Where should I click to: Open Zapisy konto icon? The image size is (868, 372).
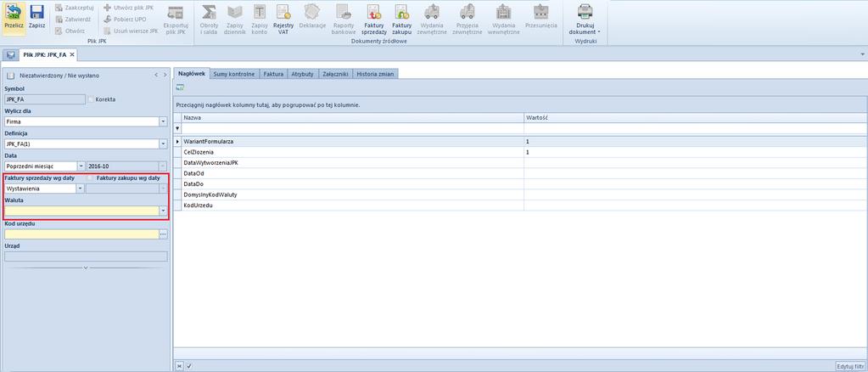[x=260, y=13]
